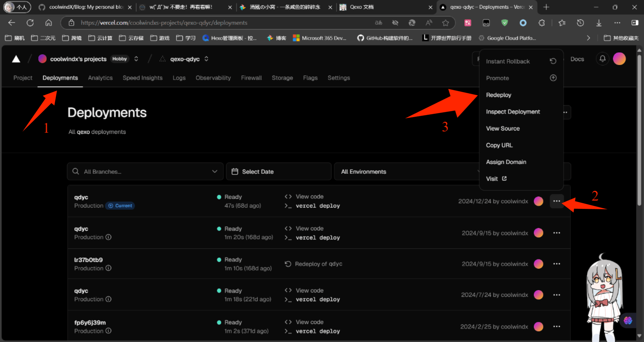Choose Copy URL in the context menu

coord(499,145)
